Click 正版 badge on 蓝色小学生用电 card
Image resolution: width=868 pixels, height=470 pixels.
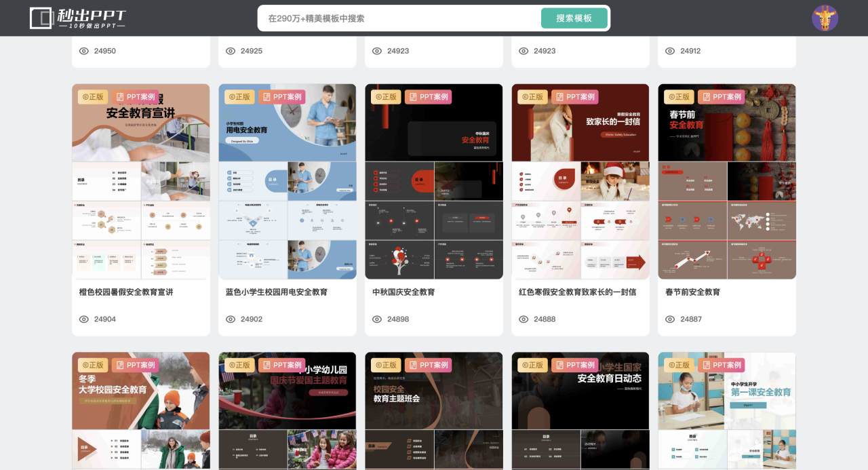tap(239, 97)
